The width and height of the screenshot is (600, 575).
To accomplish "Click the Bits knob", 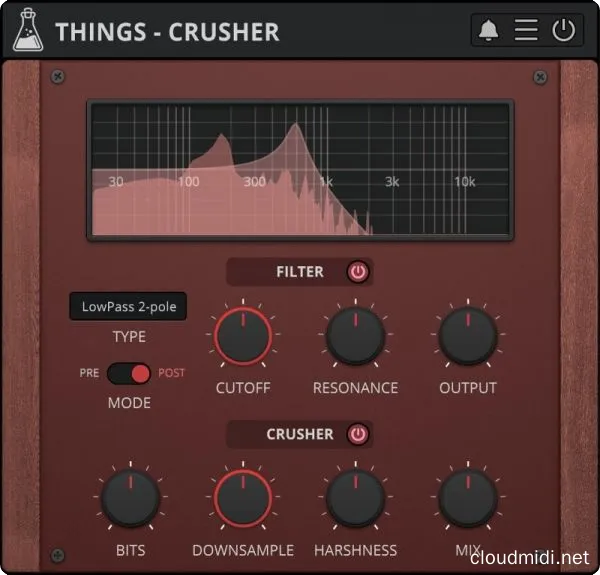I will click(x=130, y=498).
